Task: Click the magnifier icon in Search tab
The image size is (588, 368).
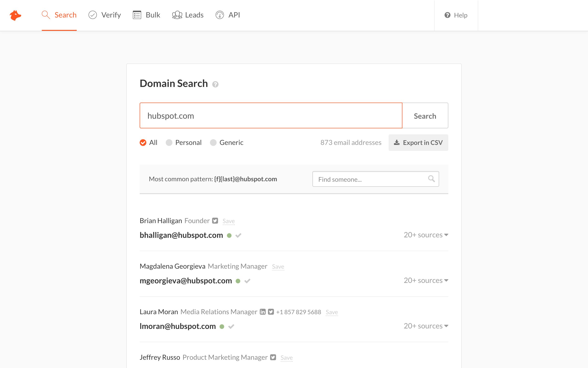Action: point(46,15)
